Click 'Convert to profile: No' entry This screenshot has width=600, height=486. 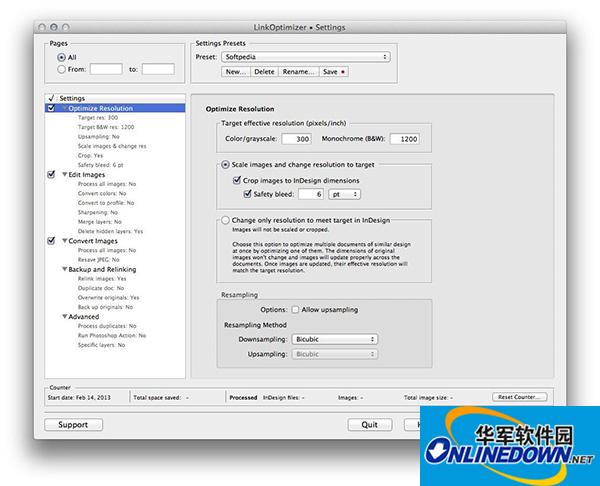pos(106,203)
